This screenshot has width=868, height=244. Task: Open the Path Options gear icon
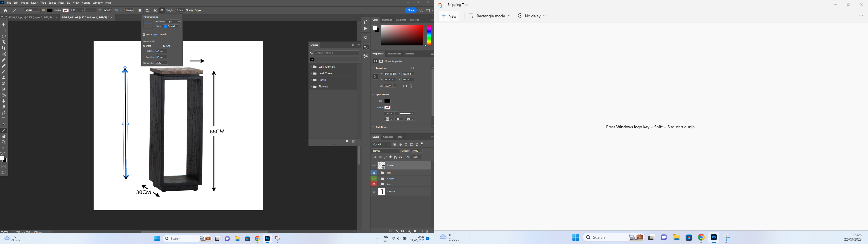(162, 10)
